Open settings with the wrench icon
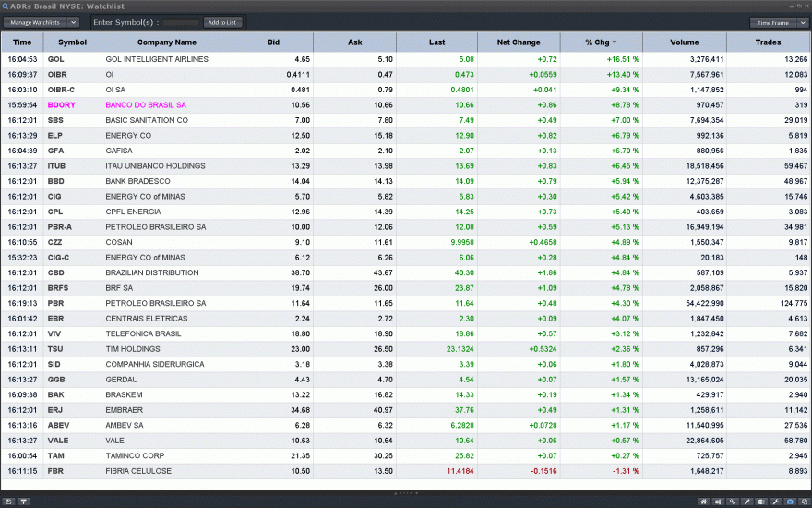 click(x=776, y=502)
